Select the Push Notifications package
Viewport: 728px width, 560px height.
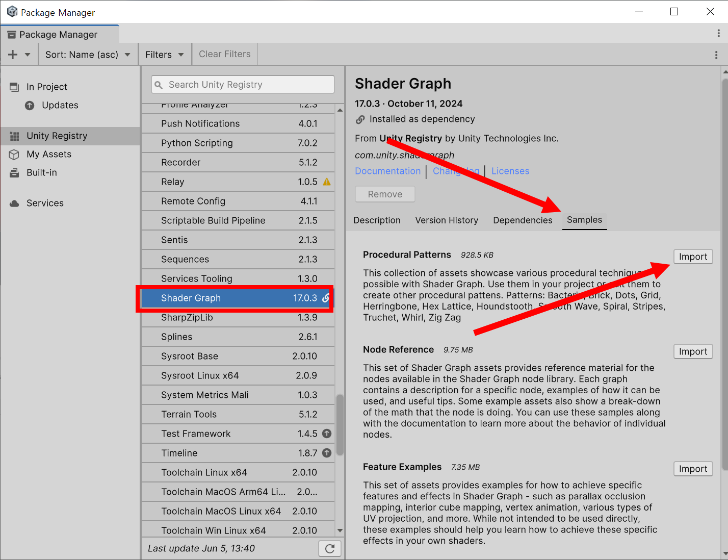coord(238,123)
